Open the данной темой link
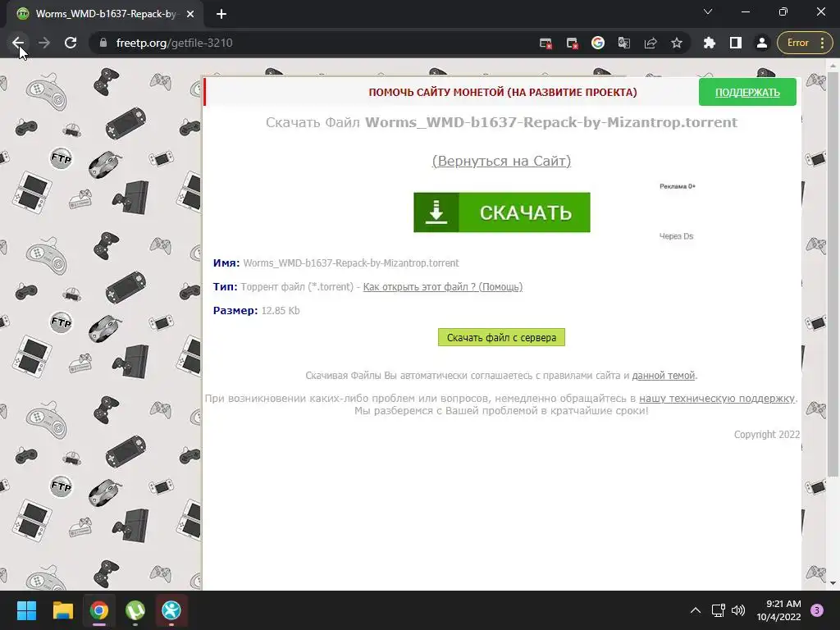The height and width of the screenshot is (630, 840). (x=663, y=376)
